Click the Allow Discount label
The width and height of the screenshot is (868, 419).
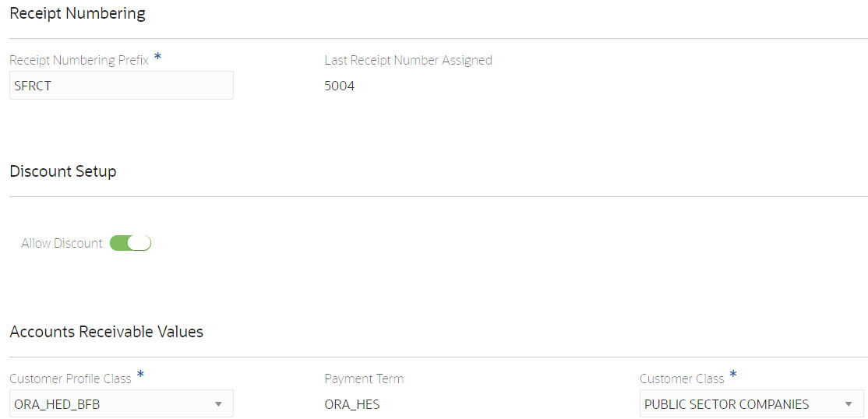pyautogui.click(x=62, y=244)
